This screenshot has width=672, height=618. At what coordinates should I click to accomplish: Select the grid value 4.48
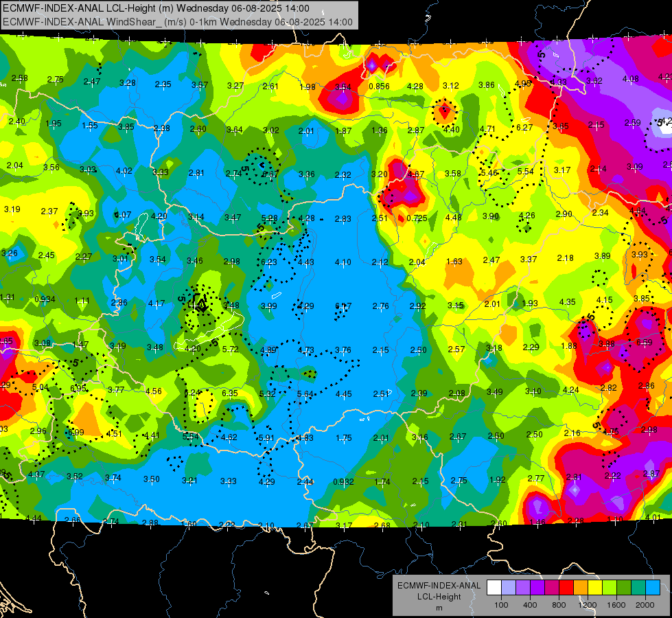454,217
